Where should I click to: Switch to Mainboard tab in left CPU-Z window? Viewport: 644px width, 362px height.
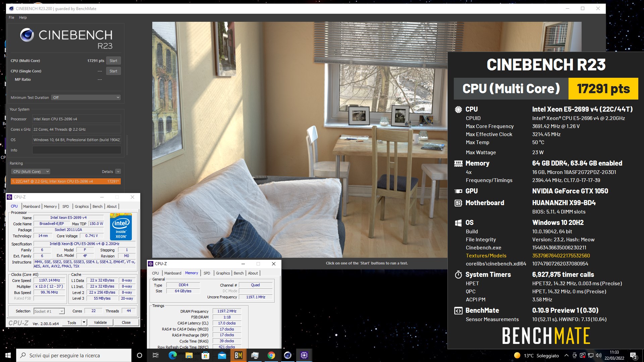tap(32, 206)
